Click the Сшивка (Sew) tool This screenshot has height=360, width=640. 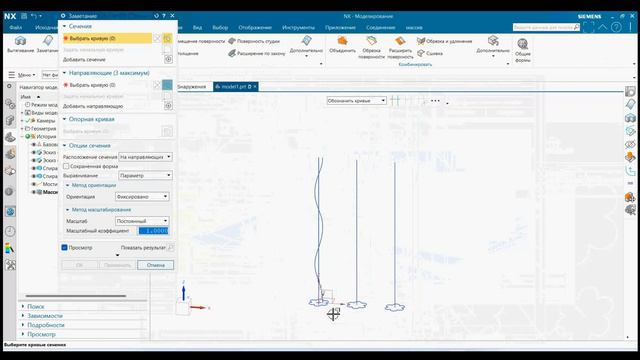[430, 53]
